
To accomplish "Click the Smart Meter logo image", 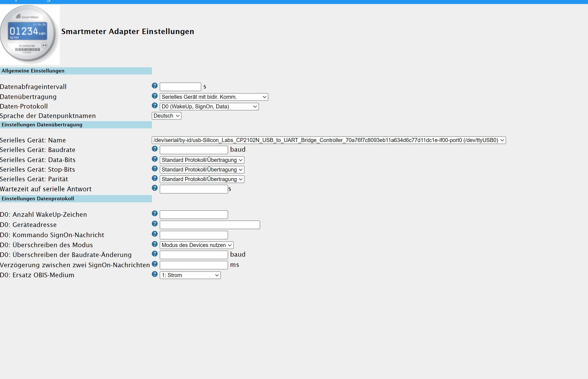I will click(29, 35).
